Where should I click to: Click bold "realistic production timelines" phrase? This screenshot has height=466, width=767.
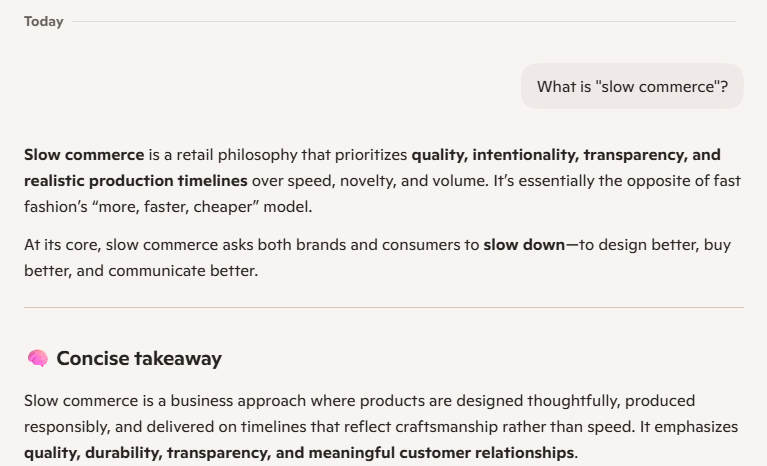pos(135,181)
